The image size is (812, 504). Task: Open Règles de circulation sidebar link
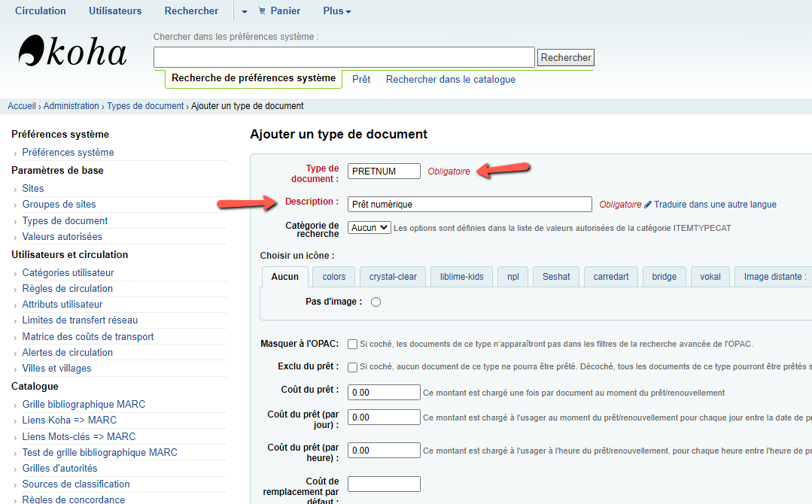coord(67,288)
